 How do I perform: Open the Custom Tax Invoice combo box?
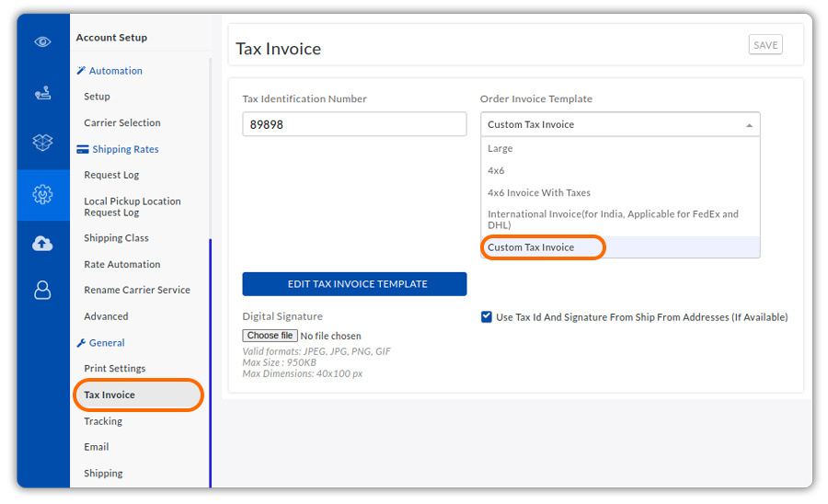point(620,124)
